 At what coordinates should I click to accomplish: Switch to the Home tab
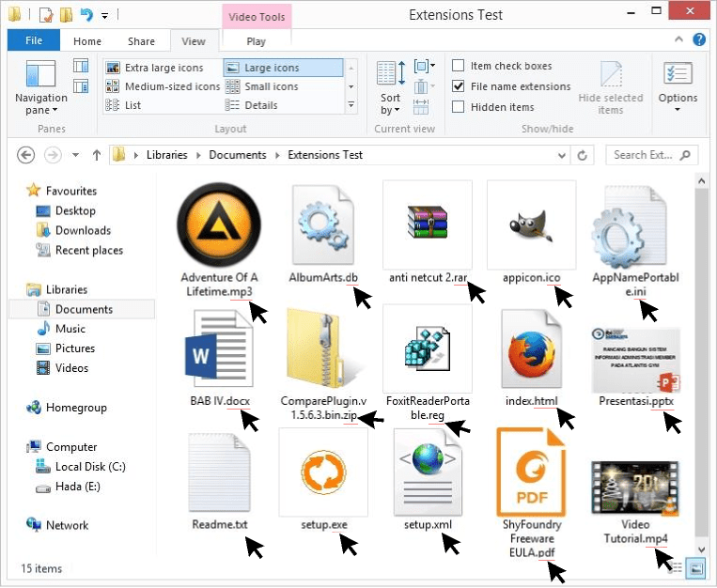click(x=87, y=41)
